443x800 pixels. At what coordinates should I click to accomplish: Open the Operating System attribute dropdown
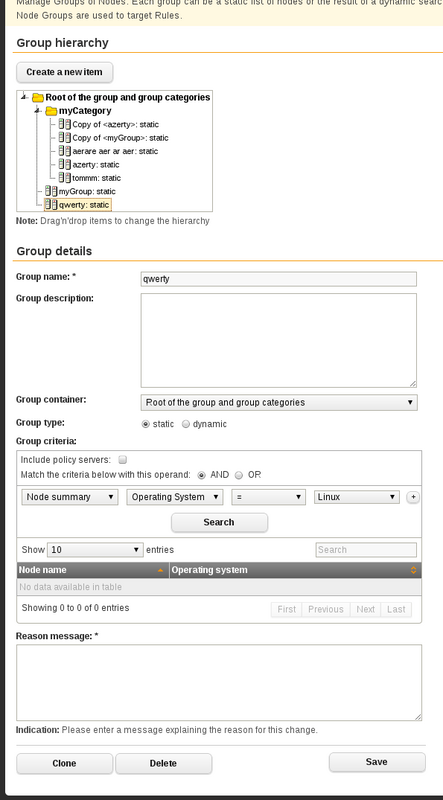[x=175, y=497]
